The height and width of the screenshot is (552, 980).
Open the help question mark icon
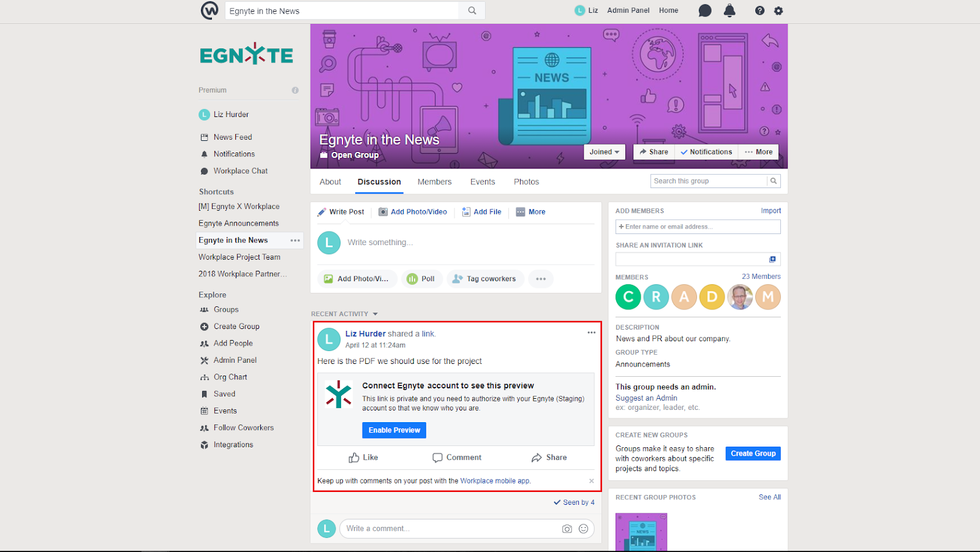759,10
